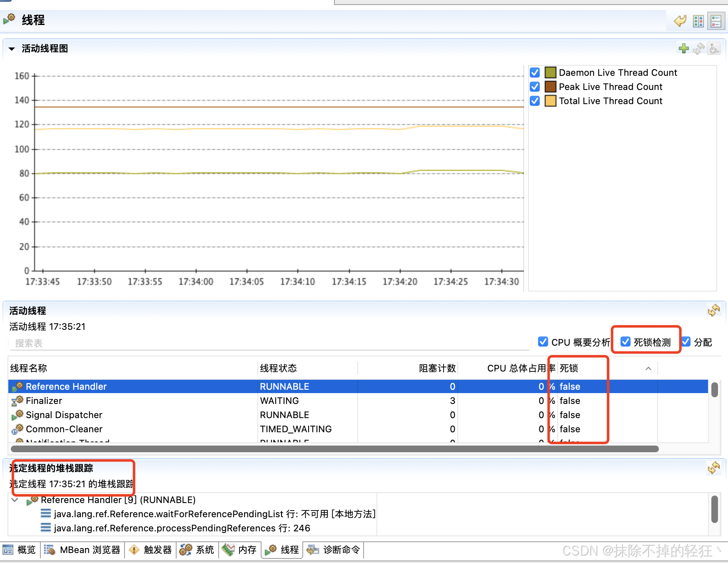Uncheck CPU 概要分析
The image size is (728, 563).
543,342
